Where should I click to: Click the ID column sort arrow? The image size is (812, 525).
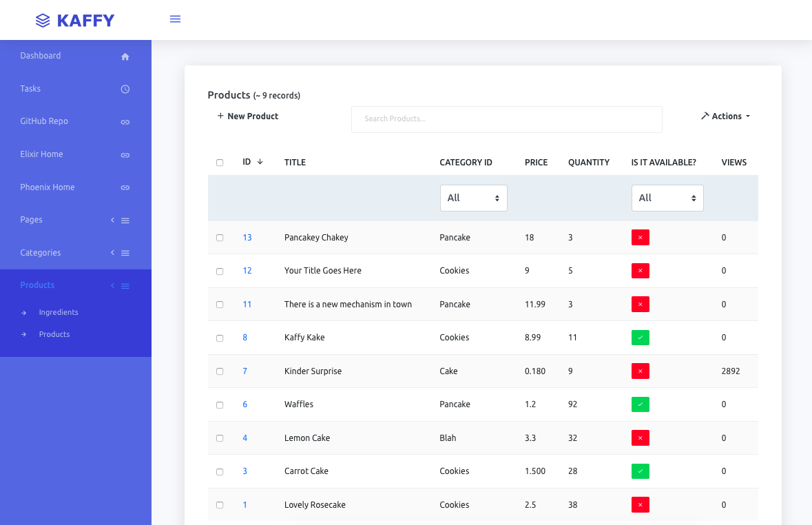(x=260, y=162)
